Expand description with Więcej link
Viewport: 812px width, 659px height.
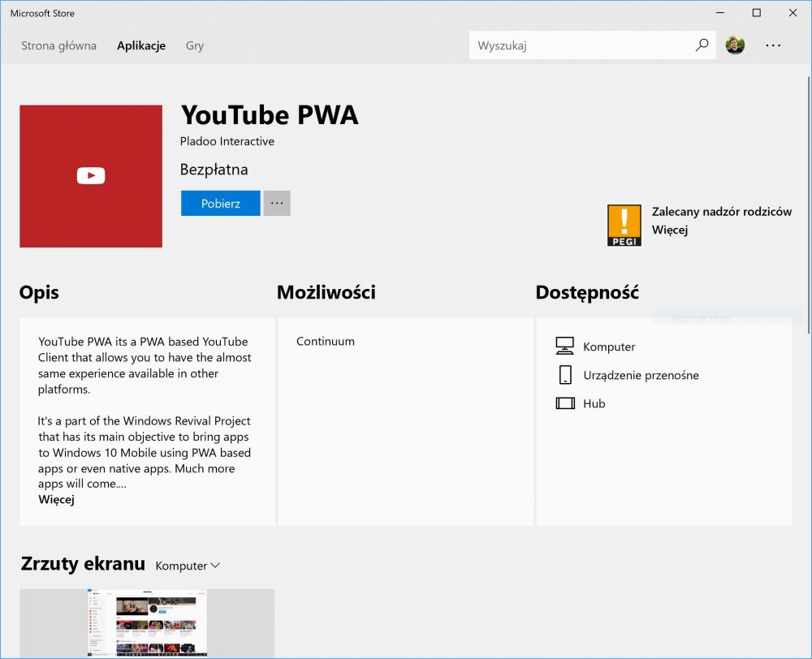[x=56, y=500]
